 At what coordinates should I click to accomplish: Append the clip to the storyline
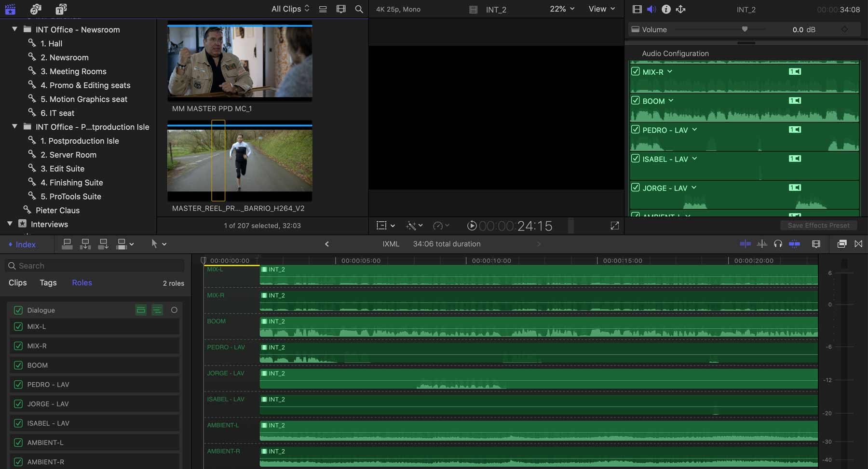tap(103, 244)
